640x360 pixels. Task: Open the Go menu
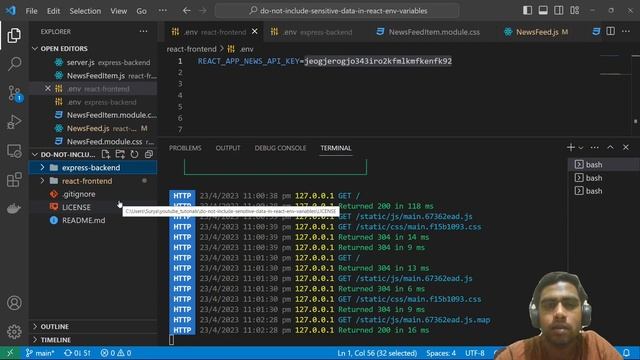pos(141,11)
